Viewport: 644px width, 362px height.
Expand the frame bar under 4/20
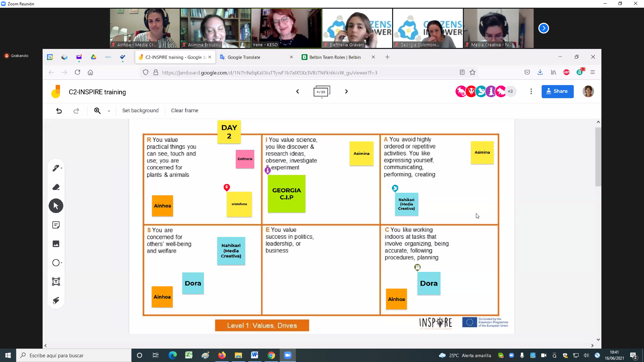(322, 98)
